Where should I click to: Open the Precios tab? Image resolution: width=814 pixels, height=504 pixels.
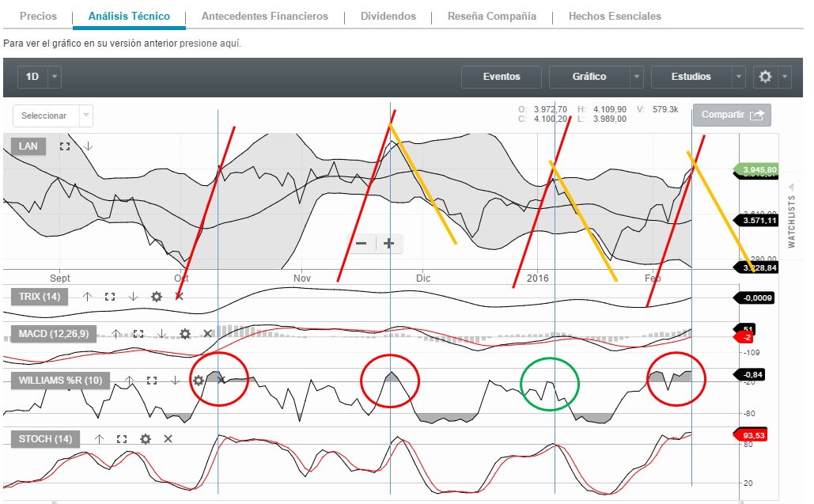click(38, 16)
